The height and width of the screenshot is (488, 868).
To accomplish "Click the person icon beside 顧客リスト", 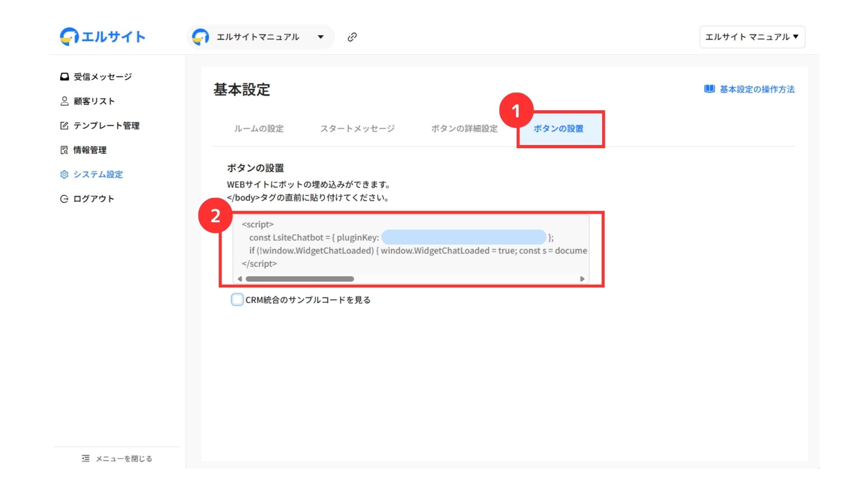I will (x=64, y=101).
